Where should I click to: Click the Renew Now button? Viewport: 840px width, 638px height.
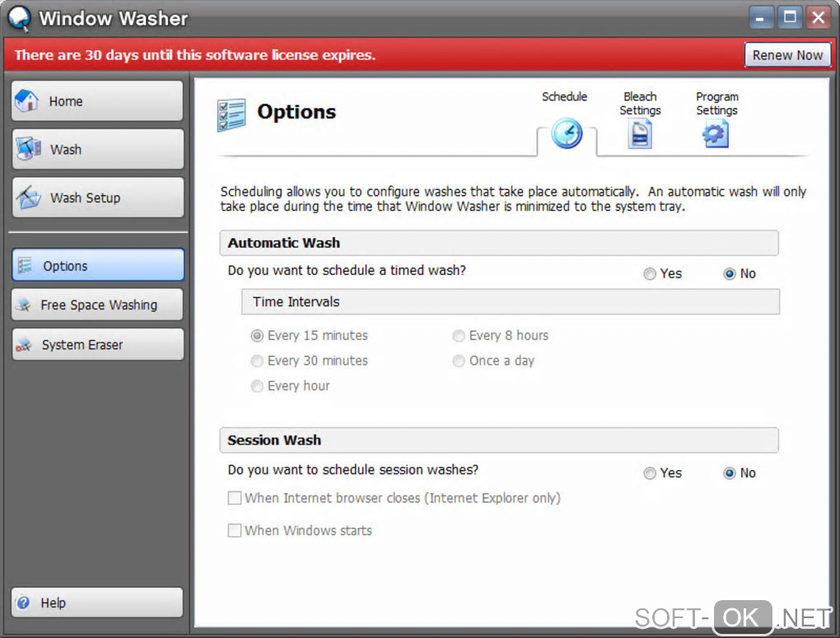click(x=787, y=55)
